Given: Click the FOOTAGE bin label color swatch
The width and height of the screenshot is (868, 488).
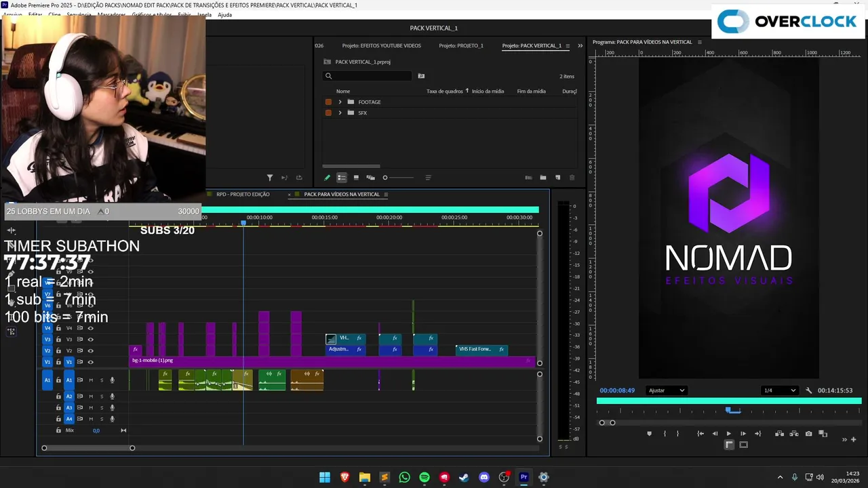Looking at the screenshot, I should tap(328, 102).
